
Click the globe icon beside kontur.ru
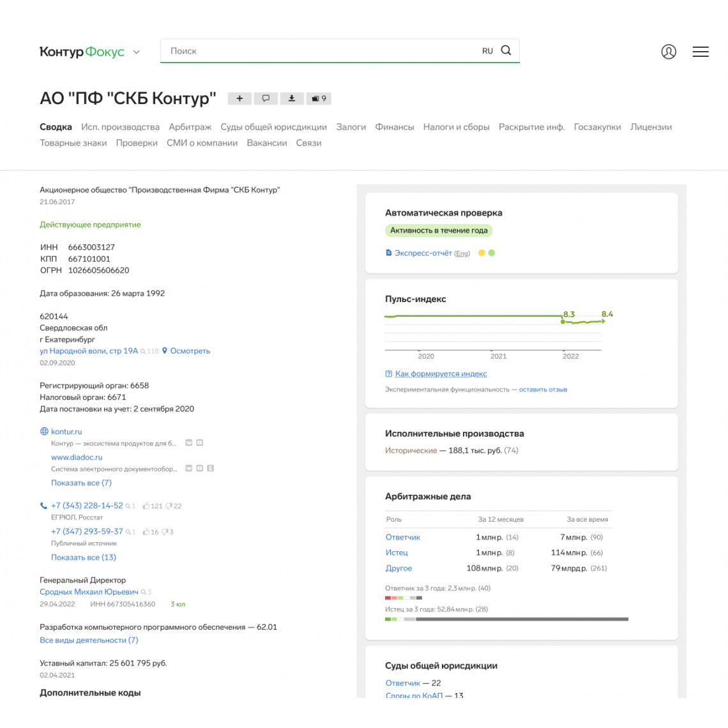[44, 431]
